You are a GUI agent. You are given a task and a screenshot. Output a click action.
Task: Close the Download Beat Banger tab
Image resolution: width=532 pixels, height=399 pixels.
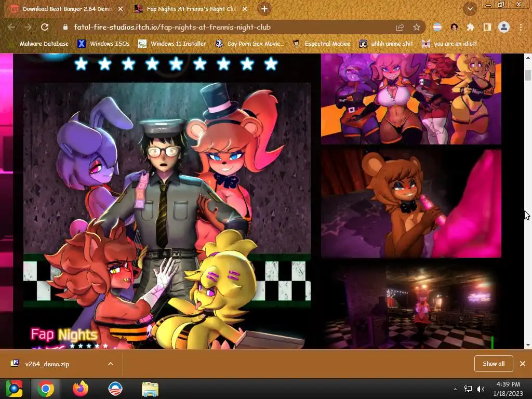click(121, 9)
